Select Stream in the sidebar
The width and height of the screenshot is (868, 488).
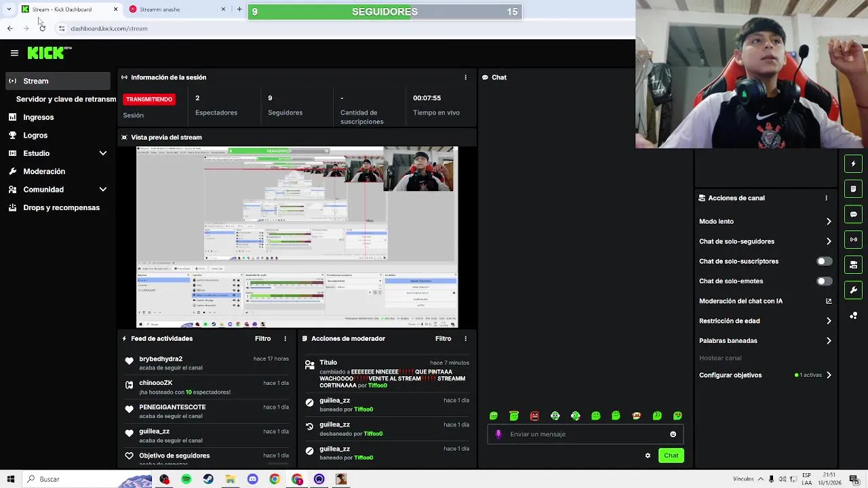(x=57, y=81)
